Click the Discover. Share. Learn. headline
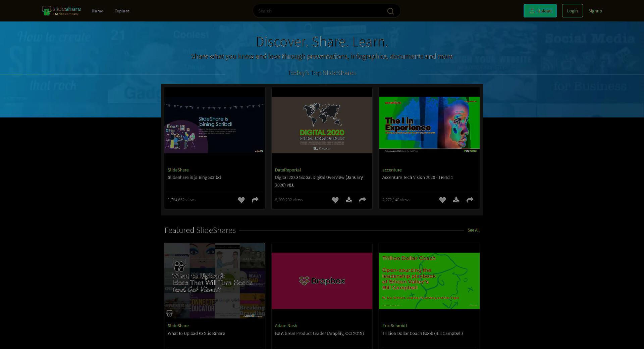Screen dimensions: 644x349 coord(322,42)
